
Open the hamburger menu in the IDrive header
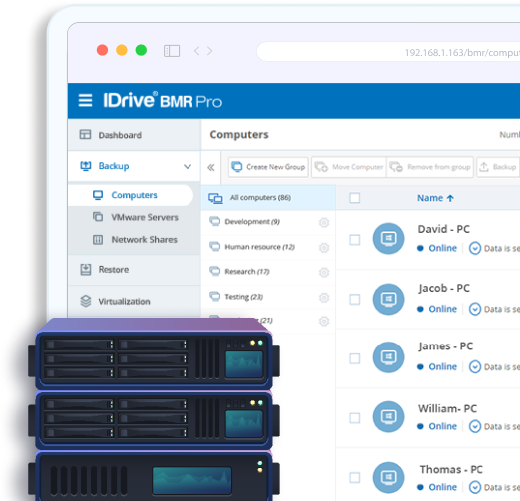point(85,100)
